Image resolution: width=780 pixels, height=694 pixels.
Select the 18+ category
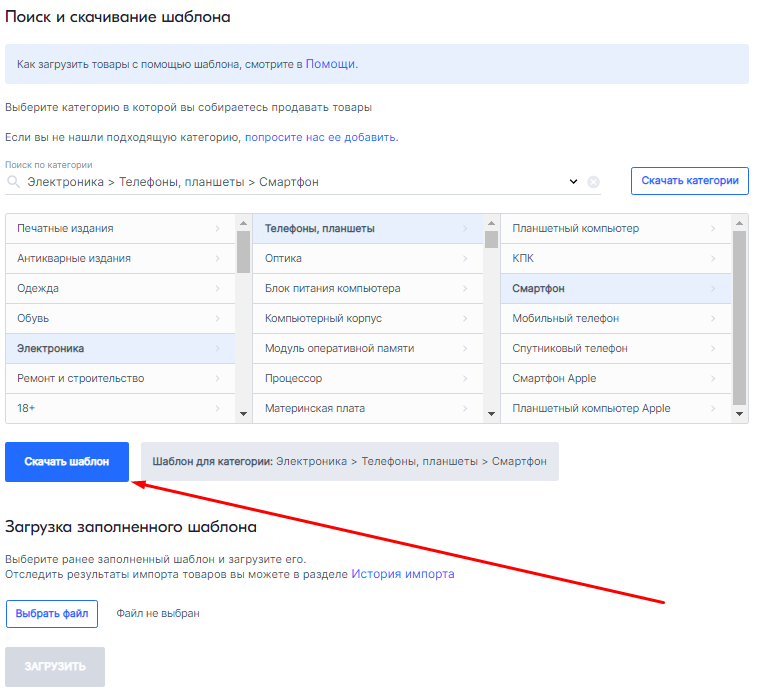pyautogui.click(x=120, y=408)
